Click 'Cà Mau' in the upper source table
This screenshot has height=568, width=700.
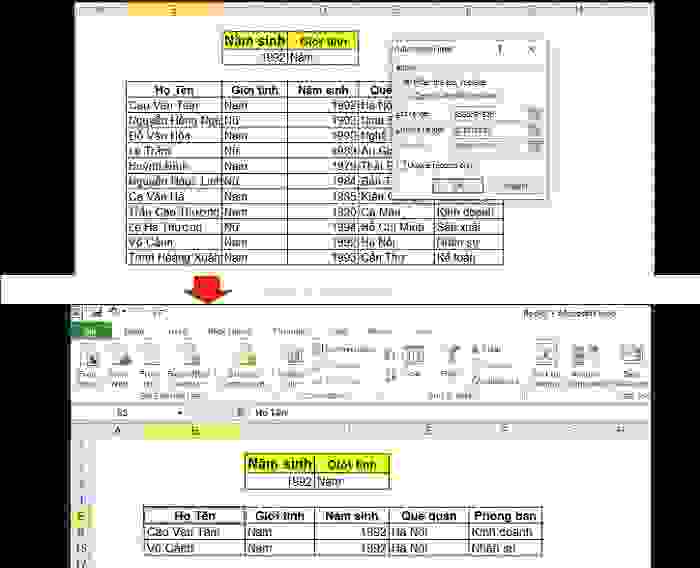click(381, 212)
